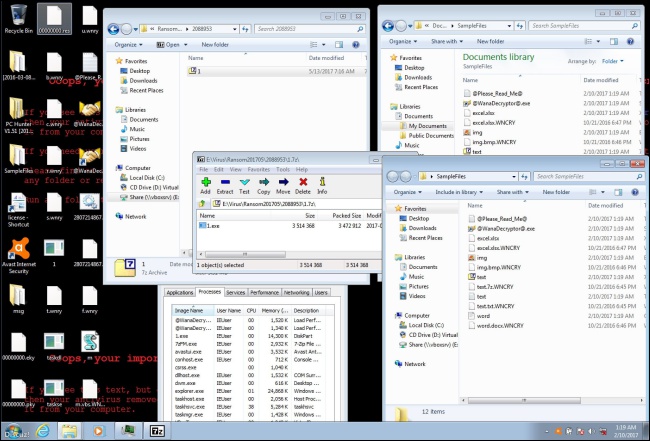Open the Open dropdown in the 2088953 window
Viewport: 650px width, 441px height.
coord(185,45)
